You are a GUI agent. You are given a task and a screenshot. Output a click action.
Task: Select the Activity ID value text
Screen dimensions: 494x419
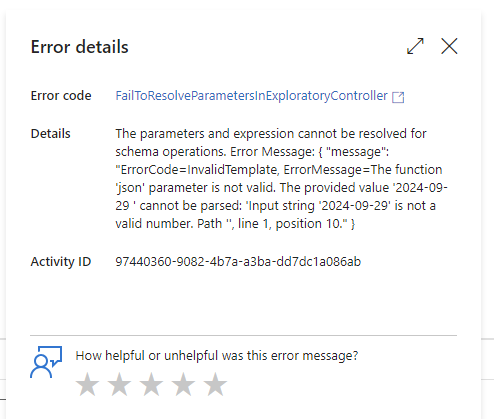(x=238, y=262)
